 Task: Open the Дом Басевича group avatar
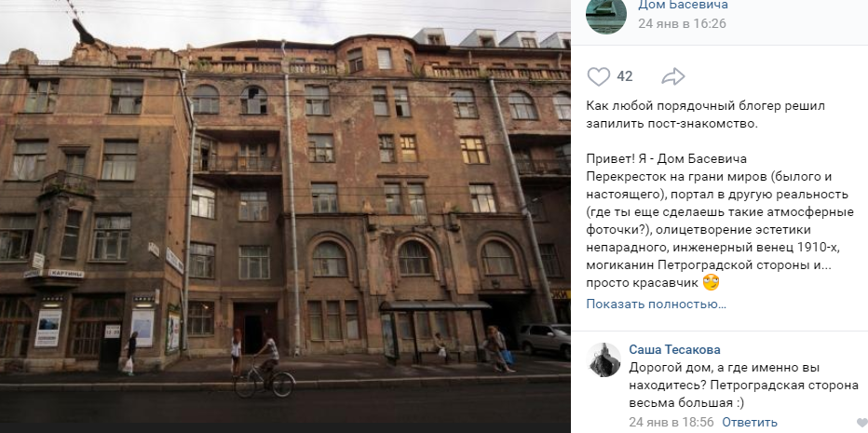coord(606,14)
